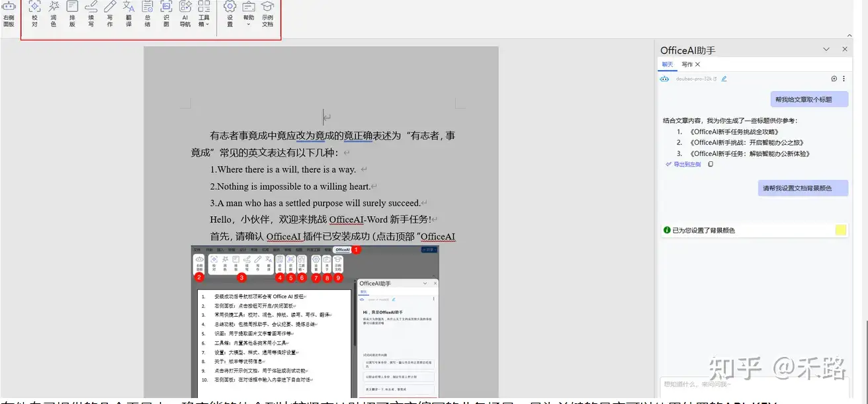This screenshot has width=868, height=404.
Task: Open the 识图 image recognition tool
Action: (x=166, y=14)
